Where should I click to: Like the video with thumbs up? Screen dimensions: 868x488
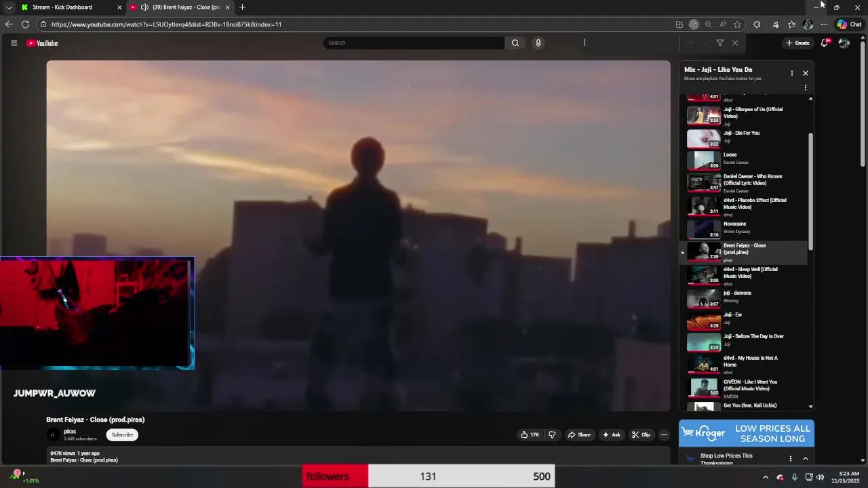point(530,434)
